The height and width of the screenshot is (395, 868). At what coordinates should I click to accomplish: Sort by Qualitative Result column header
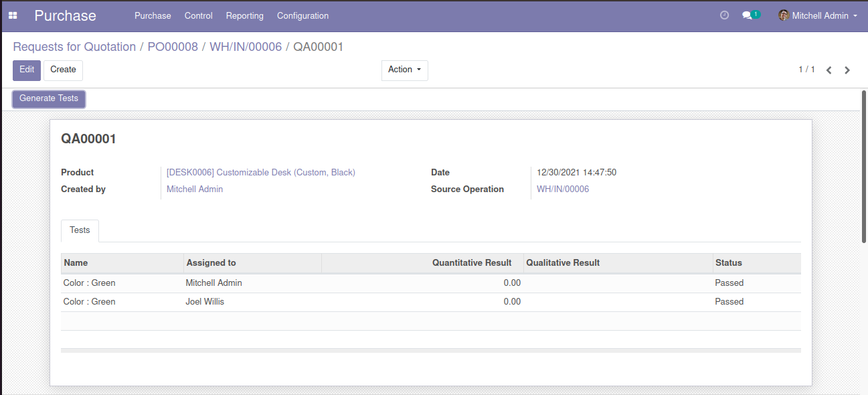click(x=618, y=263)
